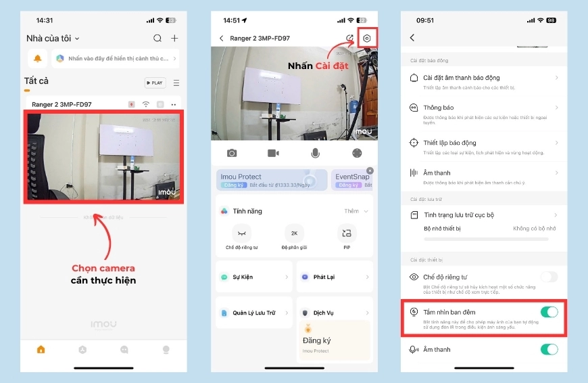
Task: Tap Đăng ký Imou Protect card
Action: pyautogui.click(x=335, y=341)
